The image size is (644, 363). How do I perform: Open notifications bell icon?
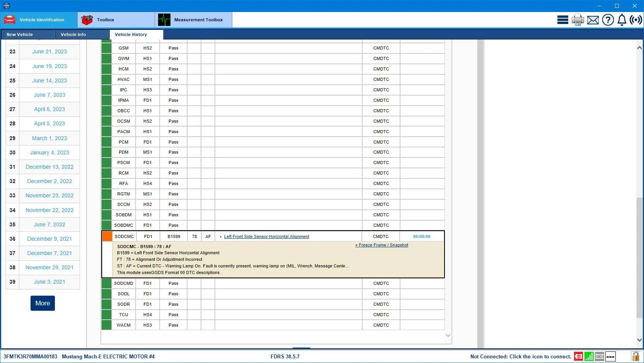click(x=622, y=20)
